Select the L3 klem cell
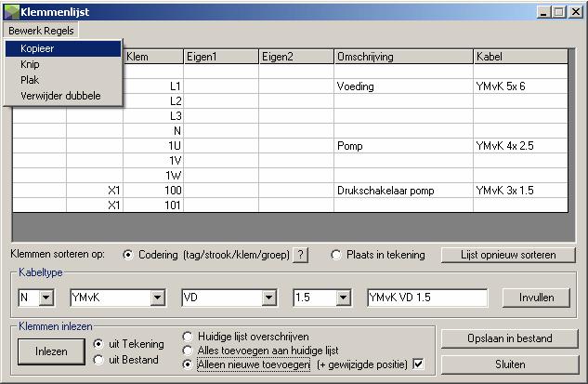This screenshot has height=384, width=588. click(x=153, y=116)
